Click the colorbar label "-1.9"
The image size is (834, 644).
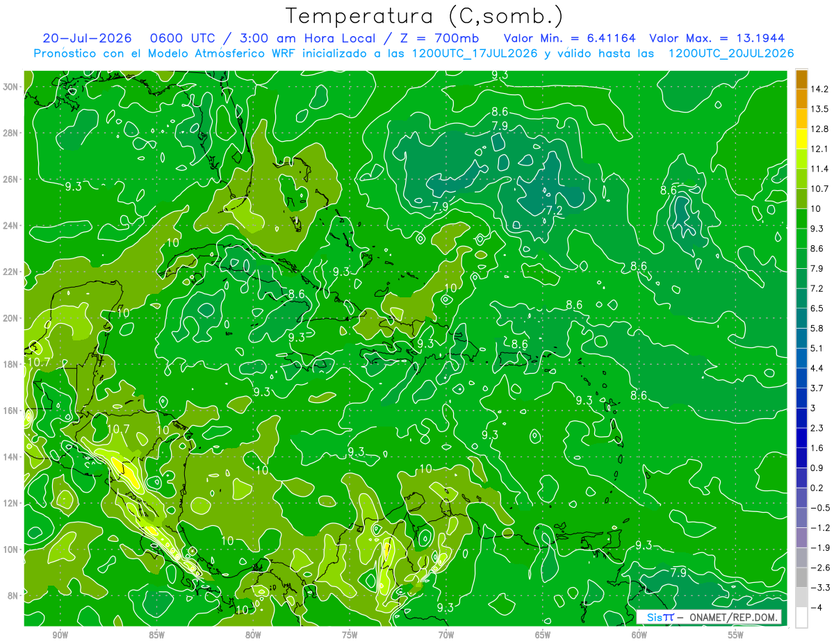coord(820,547)
